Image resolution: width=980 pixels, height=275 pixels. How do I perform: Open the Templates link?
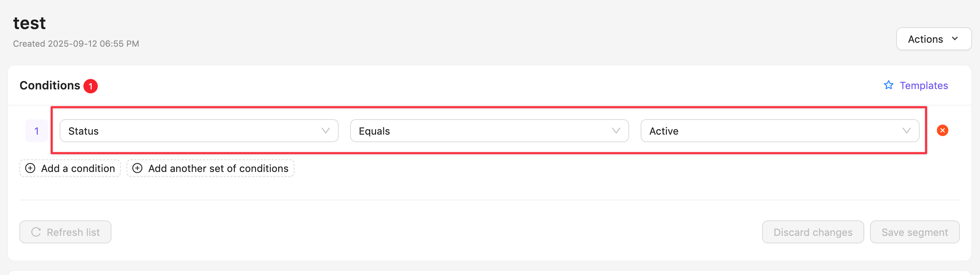pyautogui.click(x=923, y=85)
